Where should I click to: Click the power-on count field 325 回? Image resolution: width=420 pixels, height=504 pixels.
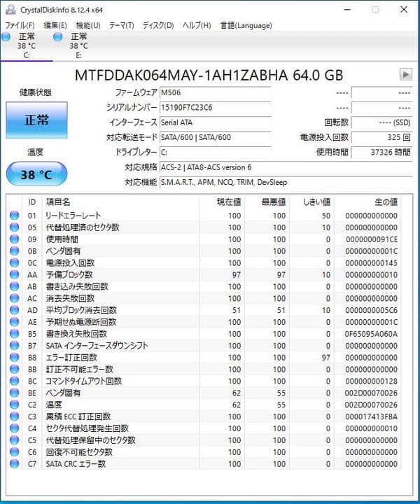point(381,137)
